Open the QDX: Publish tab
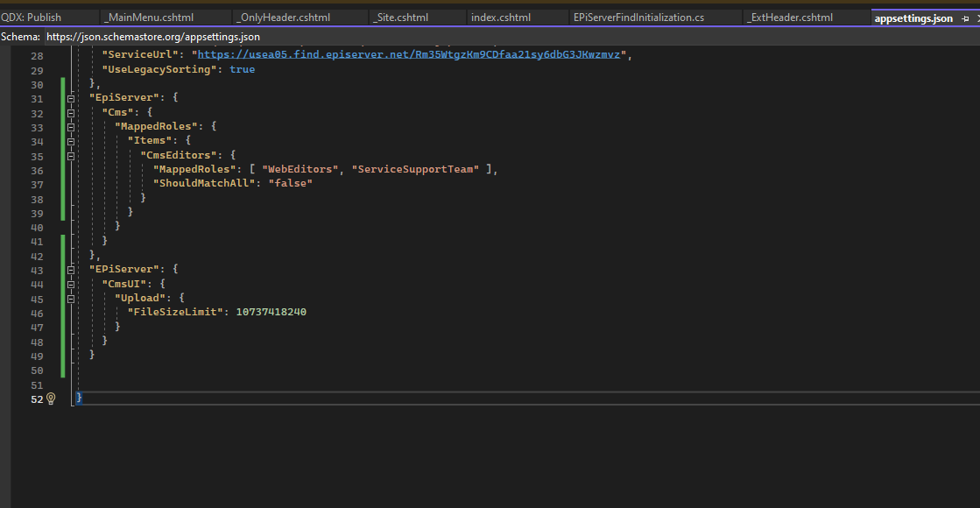The width and height of the screenshot is (980, 508). click(x=32, y=18)
